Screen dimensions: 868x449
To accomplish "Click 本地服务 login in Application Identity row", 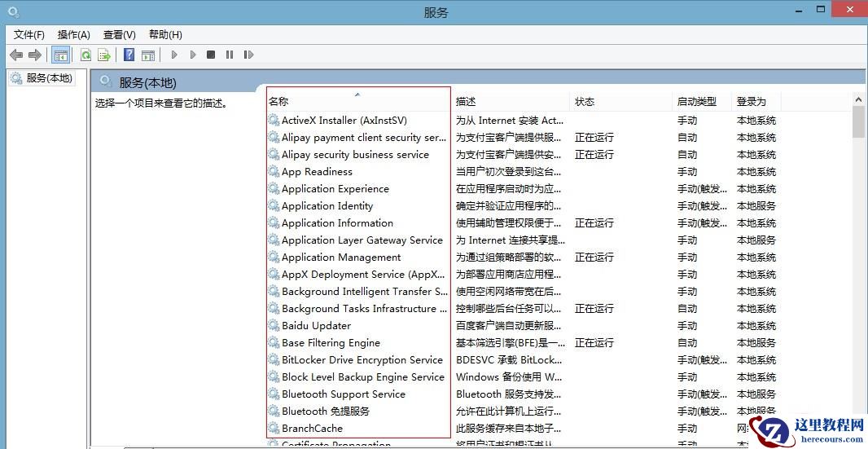I will tap(756, 205).
